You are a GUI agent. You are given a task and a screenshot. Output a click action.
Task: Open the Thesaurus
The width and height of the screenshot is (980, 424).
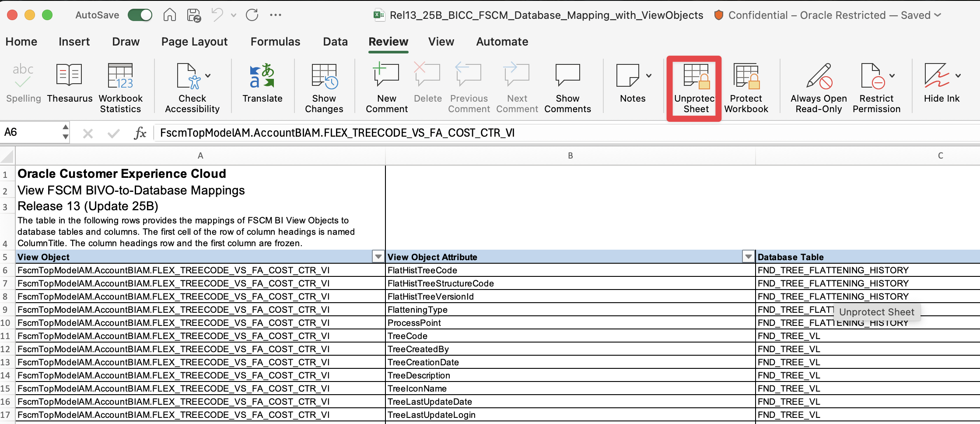pos(69,85)
